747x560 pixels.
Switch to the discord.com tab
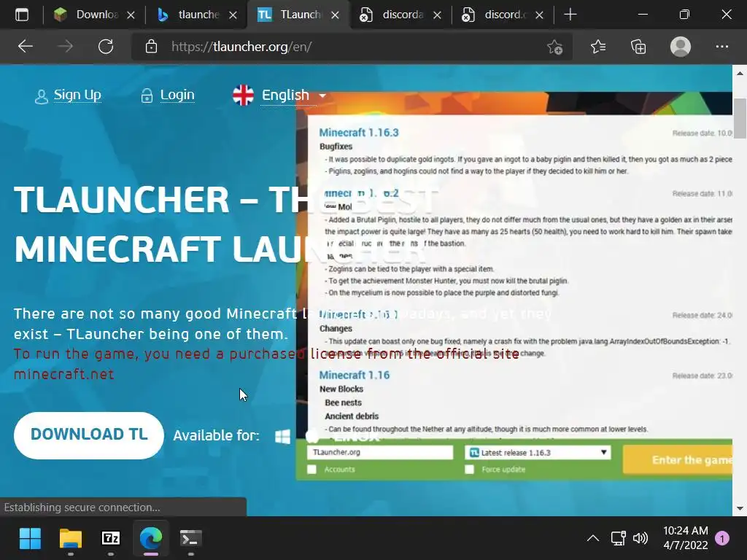pos(503,15)
